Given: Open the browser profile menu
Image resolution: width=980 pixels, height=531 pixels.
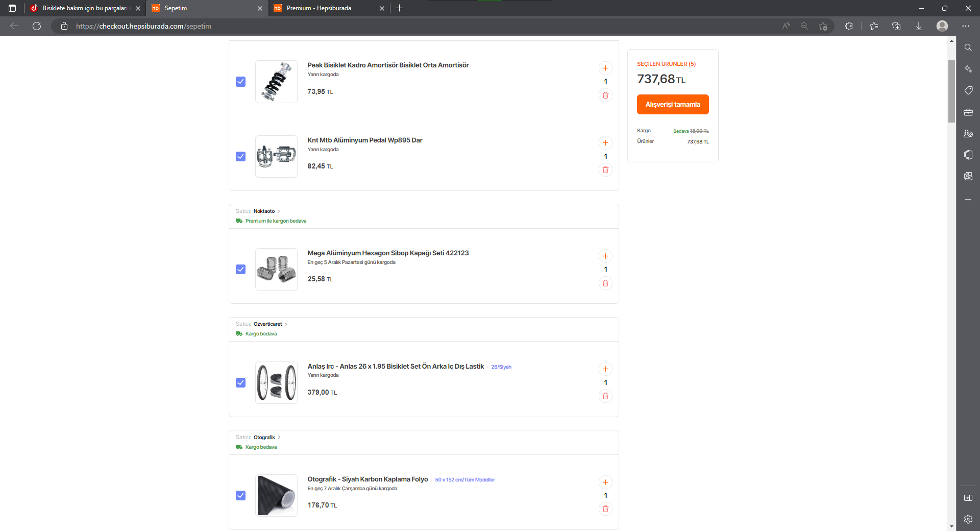Looking at the screenshot, I should (942, 26).
